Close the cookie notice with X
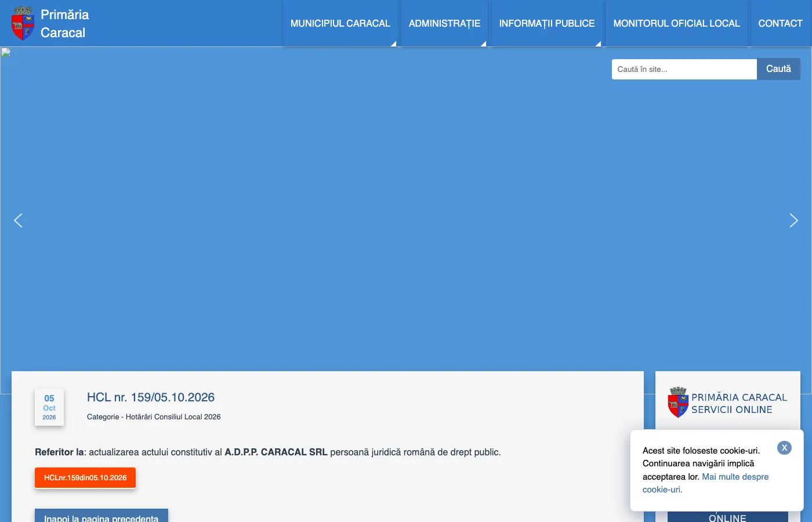The height and width of the screenshot is (522, 812). (784, 448)
